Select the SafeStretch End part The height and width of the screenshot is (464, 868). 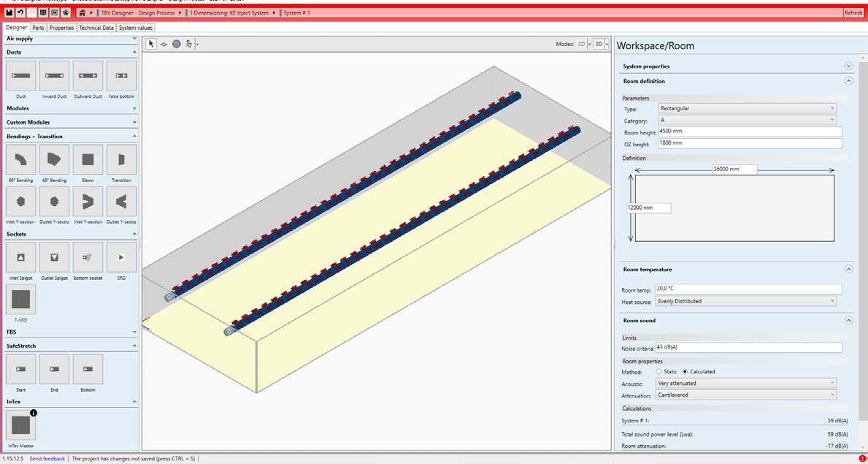(54, 369)
